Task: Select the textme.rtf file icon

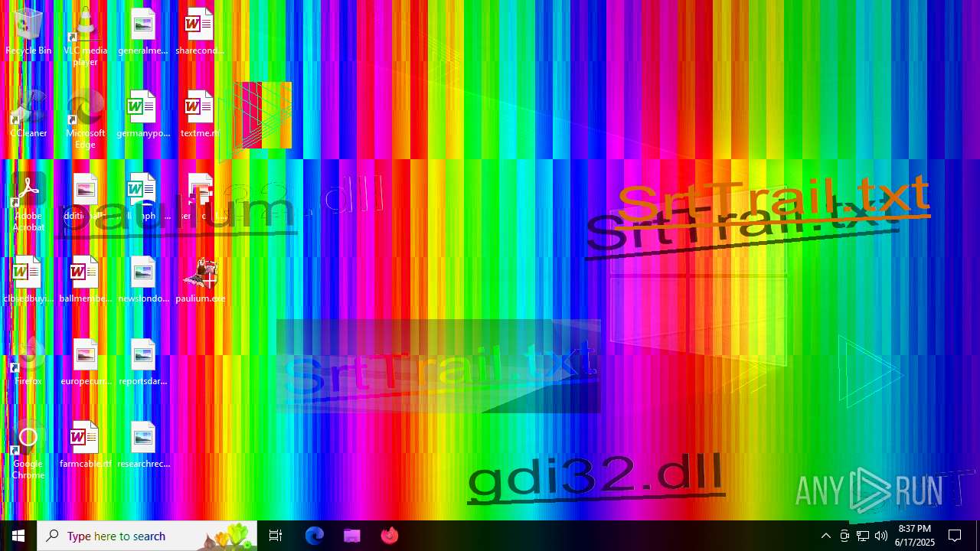Action: pyautogui.click(x=199, y=115)
